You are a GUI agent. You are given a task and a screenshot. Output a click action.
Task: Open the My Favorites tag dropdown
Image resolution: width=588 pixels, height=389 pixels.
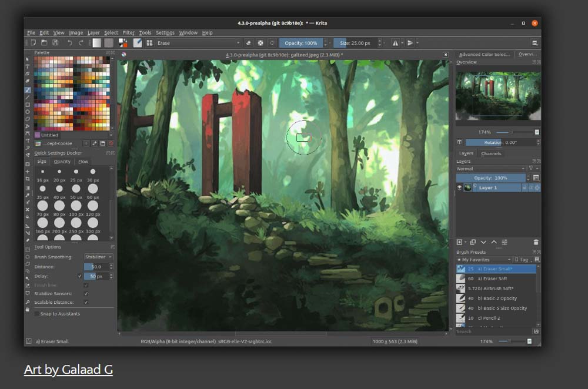pos(484,260)
